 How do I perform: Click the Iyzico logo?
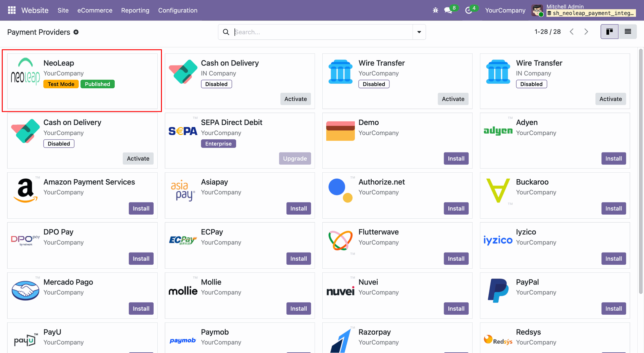[x=498, y=240]
